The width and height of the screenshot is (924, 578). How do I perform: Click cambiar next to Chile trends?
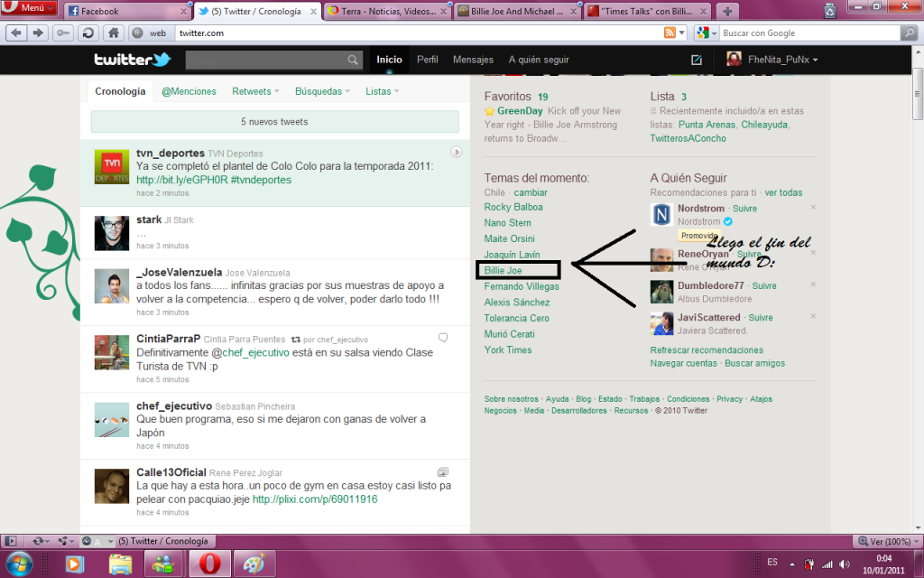(x=531, y=192)
